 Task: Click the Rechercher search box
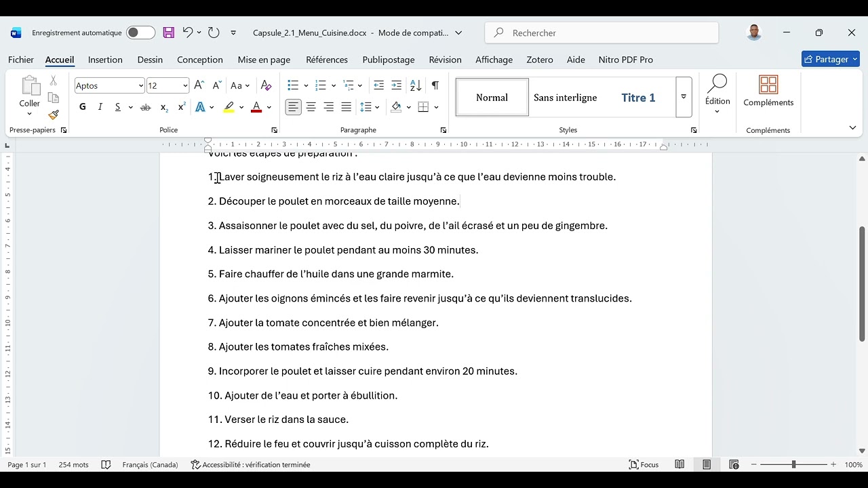pyautogui.click(x=601, y=33)
